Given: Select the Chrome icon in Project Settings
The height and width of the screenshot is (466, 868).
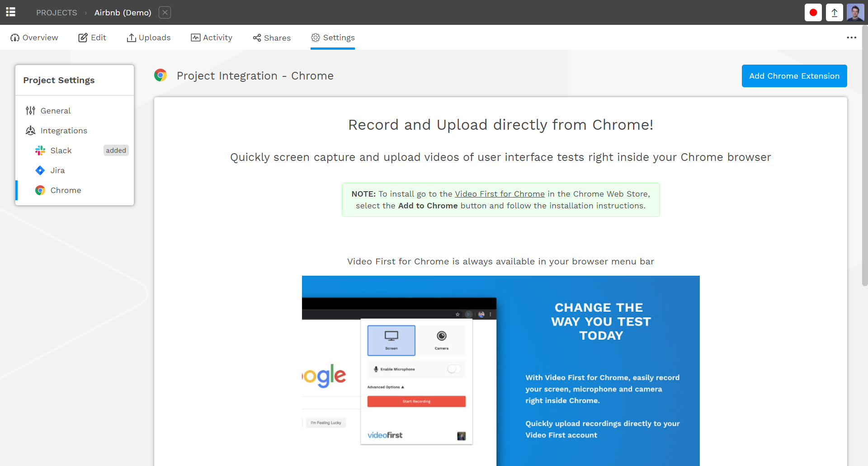Looking at the screenshot, I should (40, 190).
